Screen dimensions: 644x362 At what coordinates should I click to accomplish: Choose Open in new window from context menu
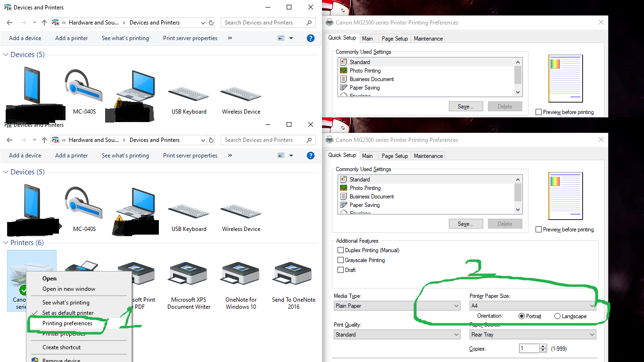point(69,289)
